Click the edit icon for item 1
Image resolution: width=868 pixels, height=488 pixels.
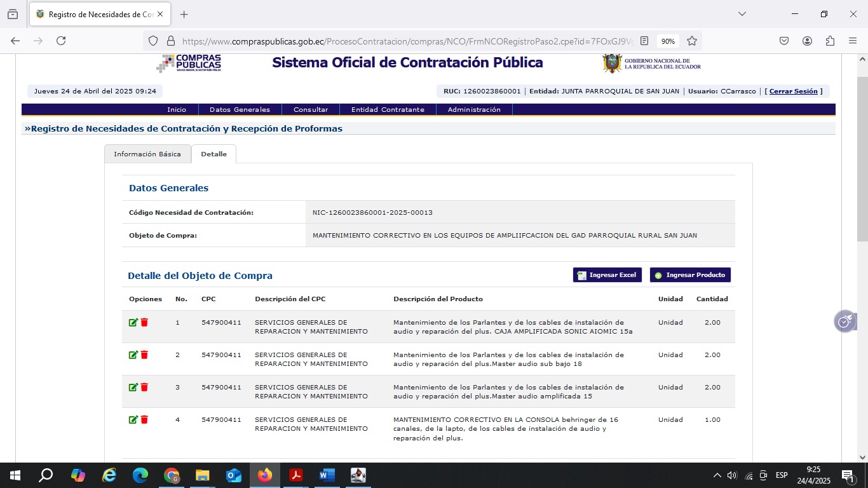coord(133,323)
